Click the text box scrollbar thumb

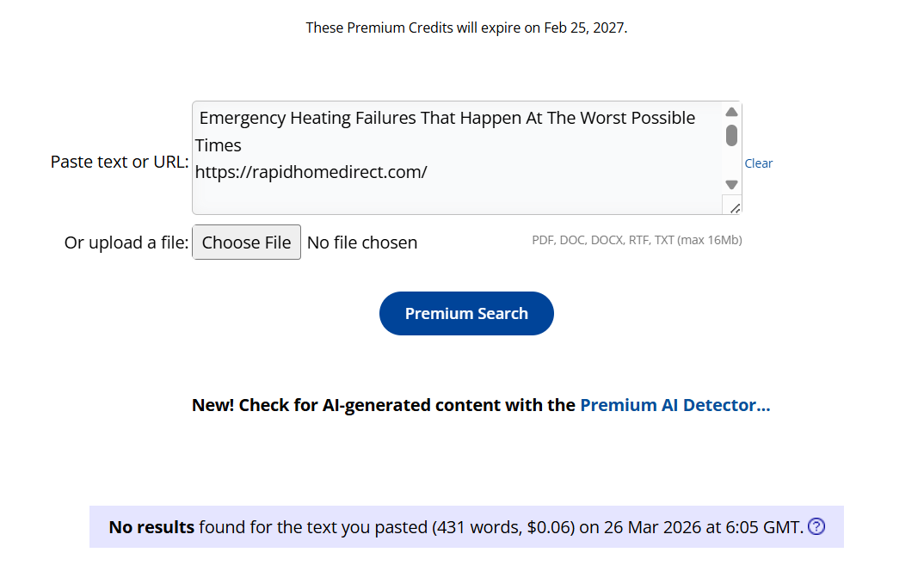coord(731,135)
